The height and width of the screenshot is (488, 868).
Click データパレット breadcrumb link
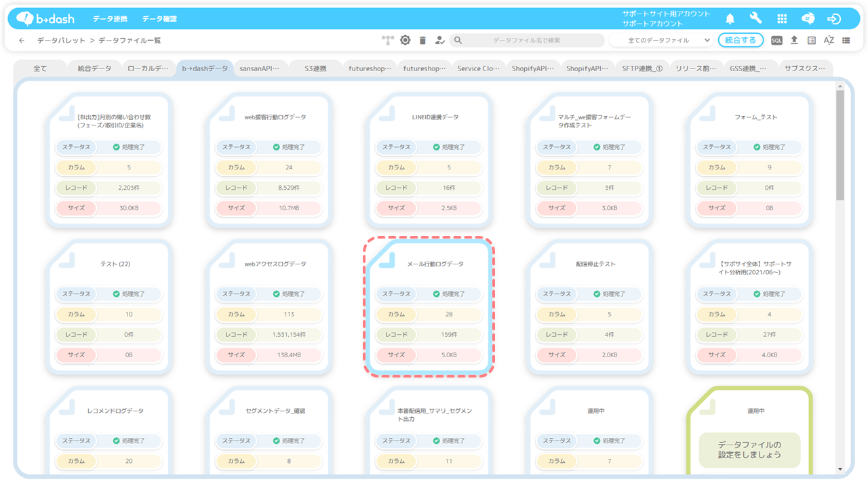coord(61,41)
